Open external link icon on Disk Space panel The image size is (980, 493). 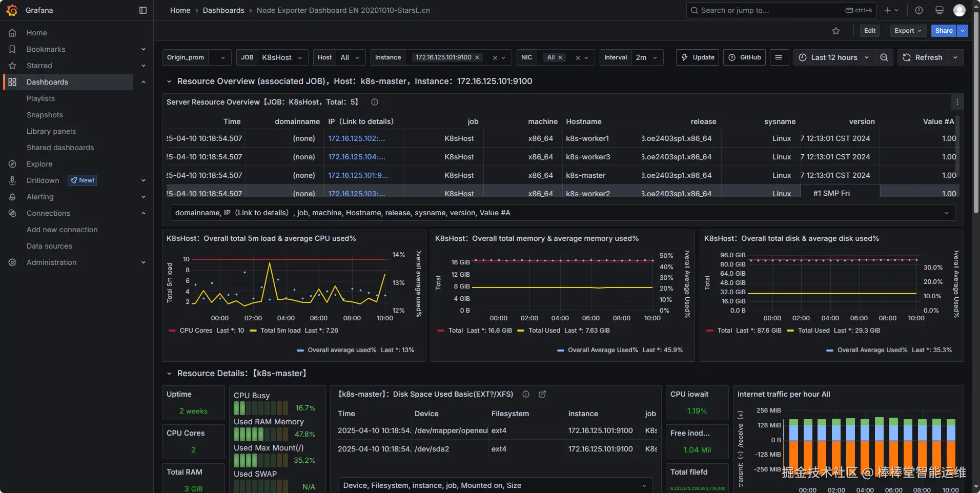click(x=542, y=394)
